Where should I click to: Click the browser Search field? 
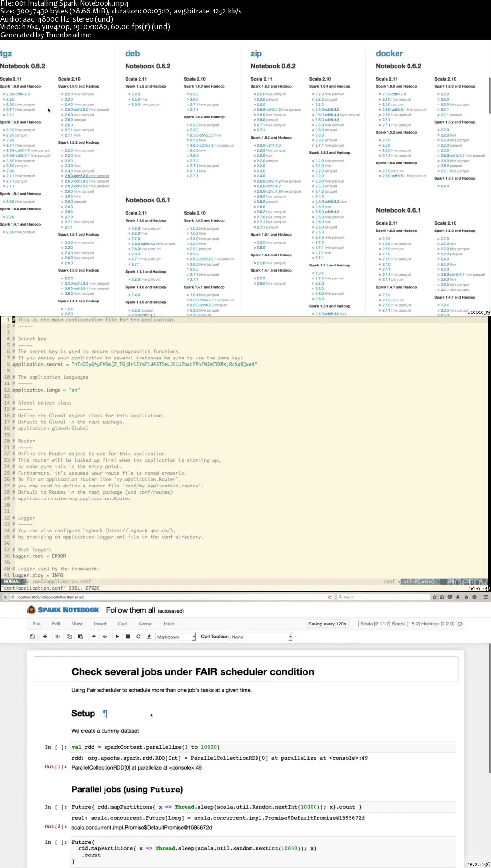(x=383, y=597)
